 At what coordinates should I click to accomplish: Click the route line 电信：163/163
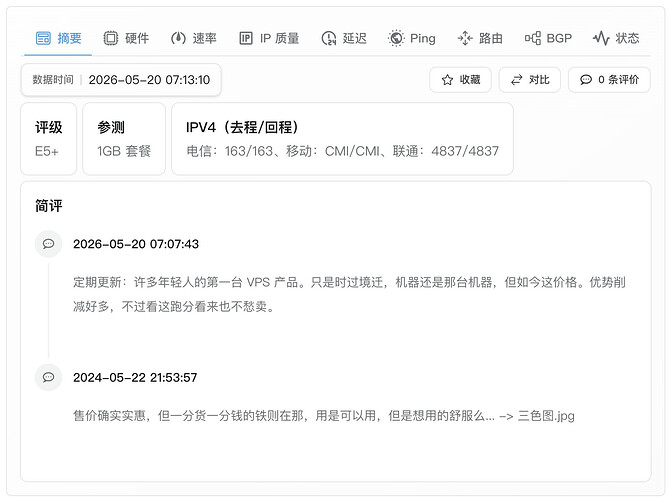tap(230, 151)
